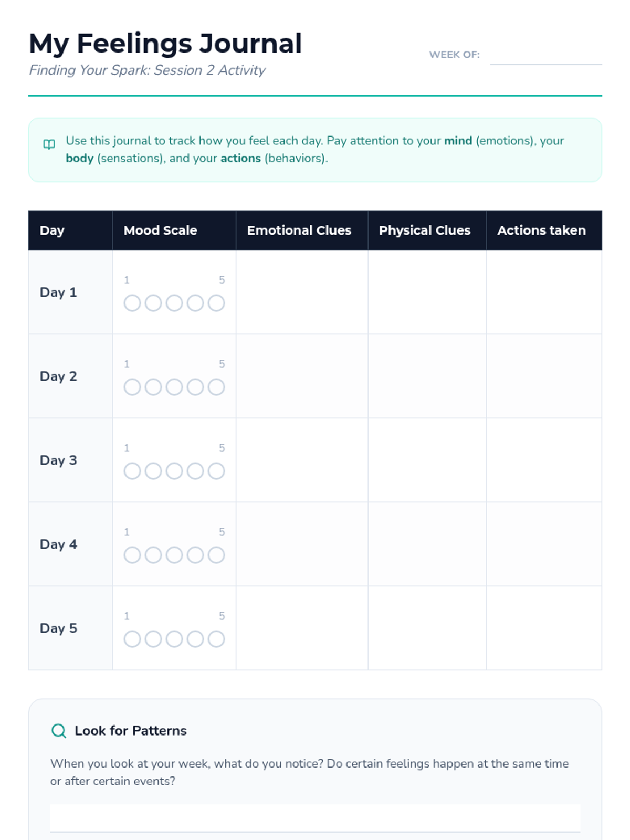Select mood rating 1 for Day 5
This screenshot has height=840, width=630.
pos(132,639)
